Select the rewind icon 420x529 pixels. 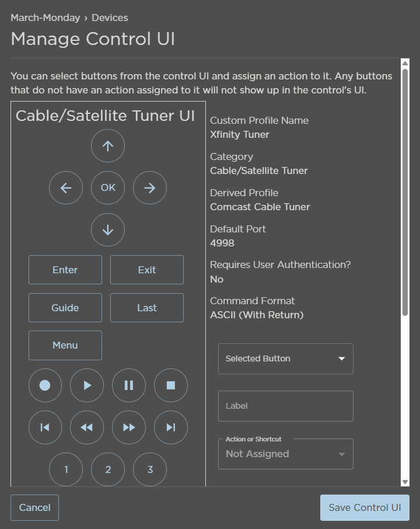86,427
